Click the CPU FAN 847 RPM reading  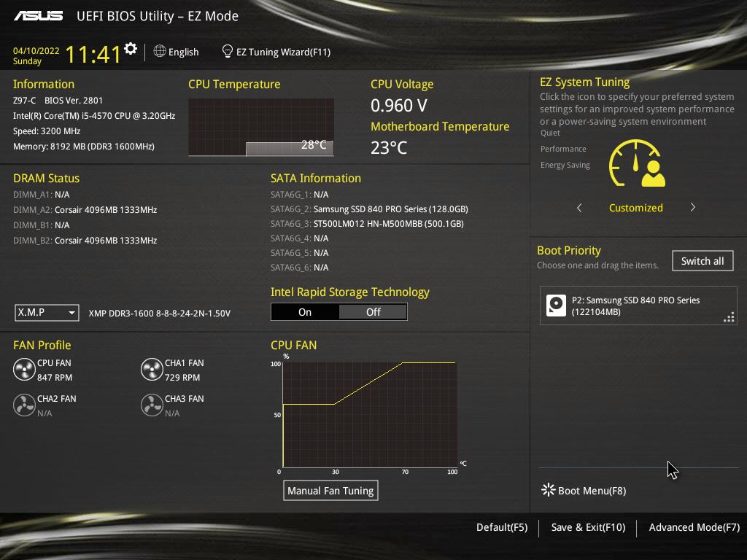click(x=55, y=377)
